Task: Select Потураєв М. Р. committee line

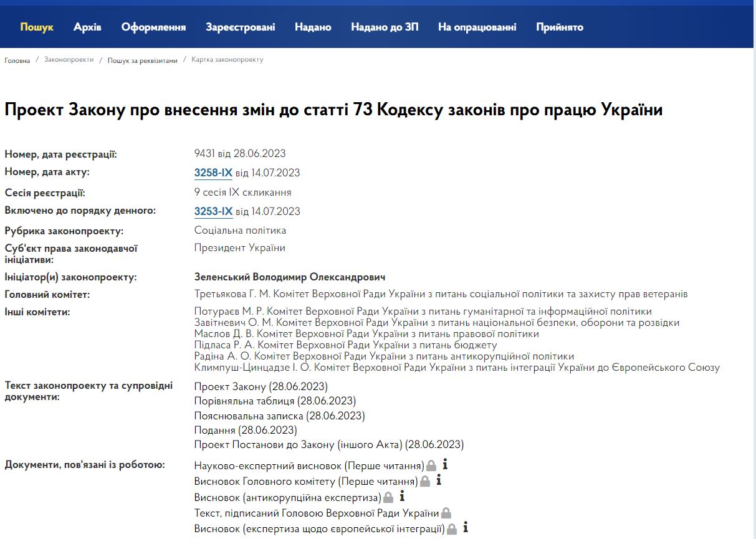Action: click(x=423, y=312)
